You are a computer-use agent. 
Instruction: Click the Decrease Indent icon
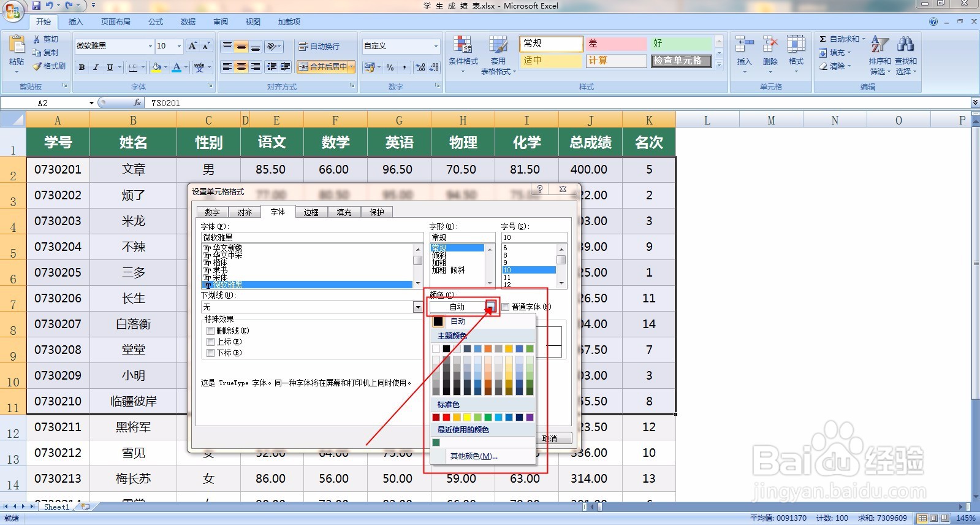[272, 67]
